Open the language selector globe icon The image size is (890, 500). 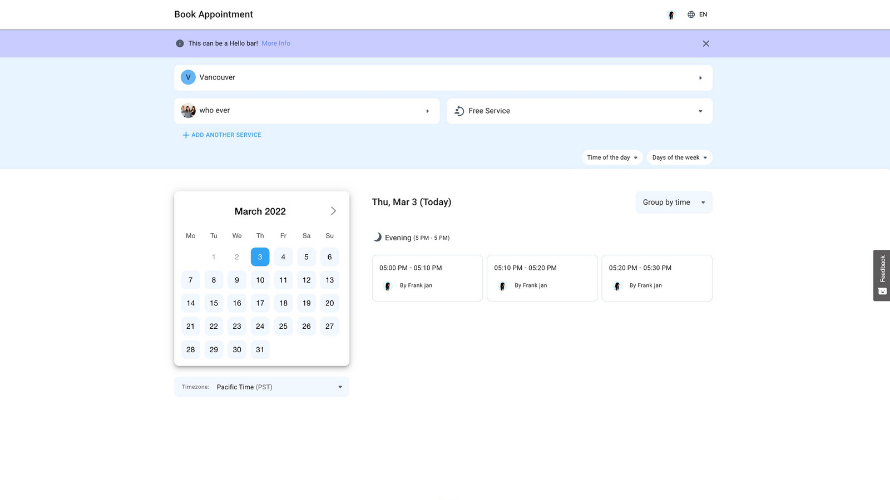click(x=691, y=15)
